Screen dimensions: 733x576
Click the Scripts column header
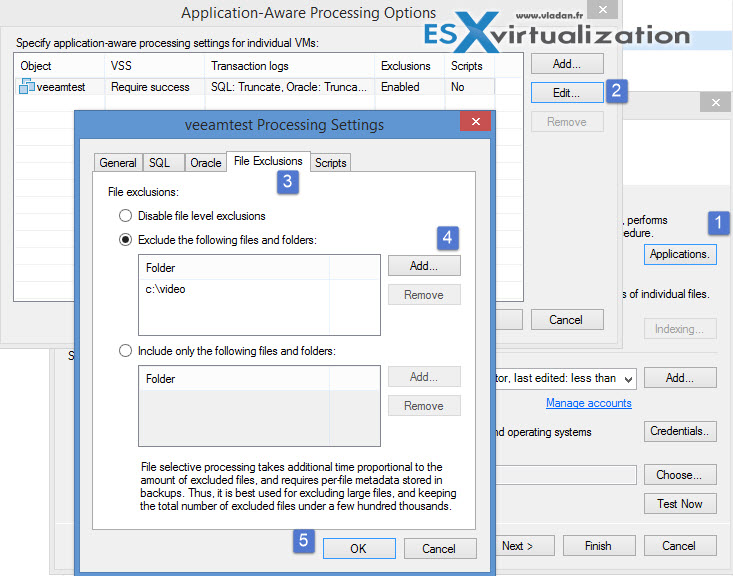pyautogui.click(x=469, y=66)
